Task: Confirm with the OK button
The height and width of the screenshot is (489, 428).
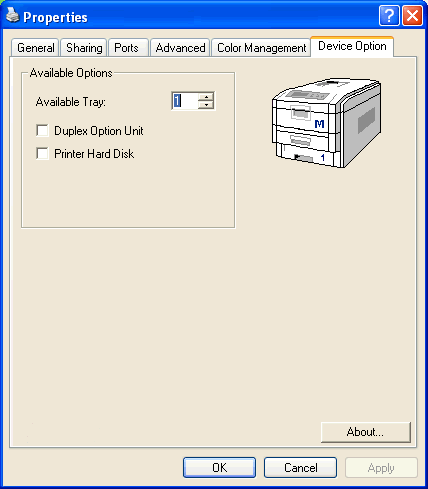Action: pyautogui.click(x=219, y=467)
